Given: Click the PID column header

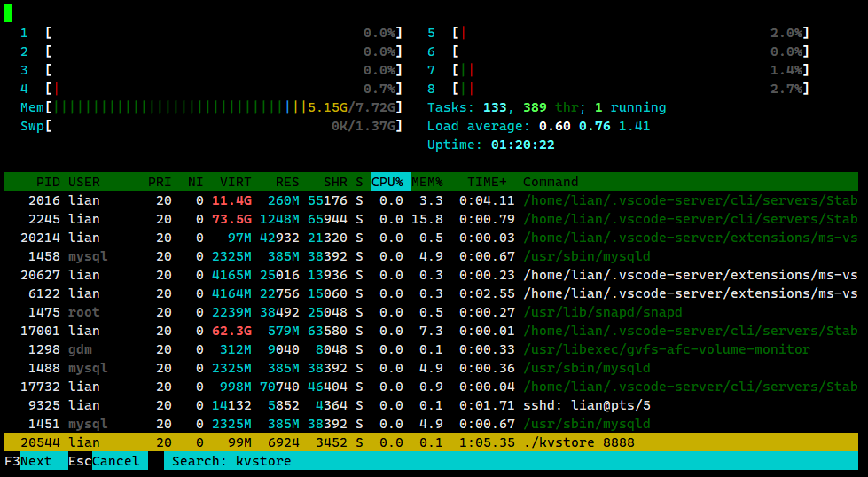Looking at the screenshot, I should click(46, 182).
